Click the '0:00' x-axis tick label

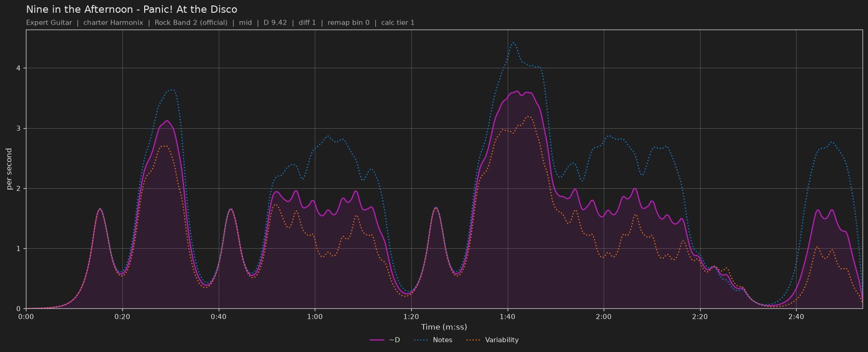tap(26, 317)
